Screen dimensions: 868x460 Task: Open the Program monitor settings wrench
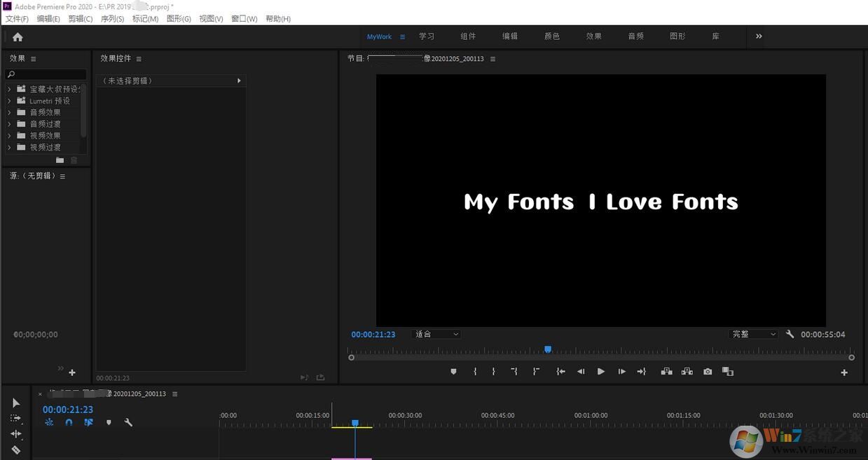pyautogui.click(x=790, y=334)
